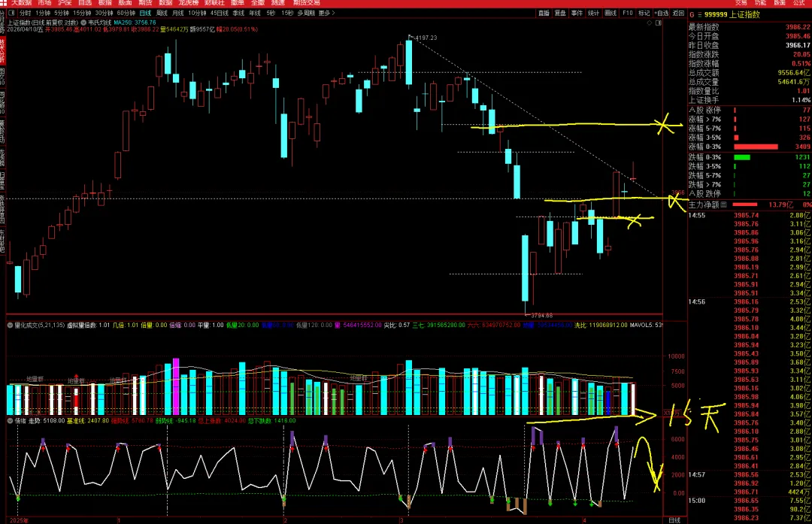Toggle the side panel icon above chart
The width and height of the screenshot is (812, 524).
(x=659, y=23)
